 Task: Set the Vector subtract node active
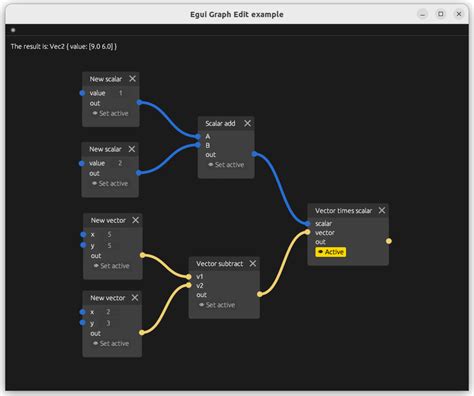217,305
